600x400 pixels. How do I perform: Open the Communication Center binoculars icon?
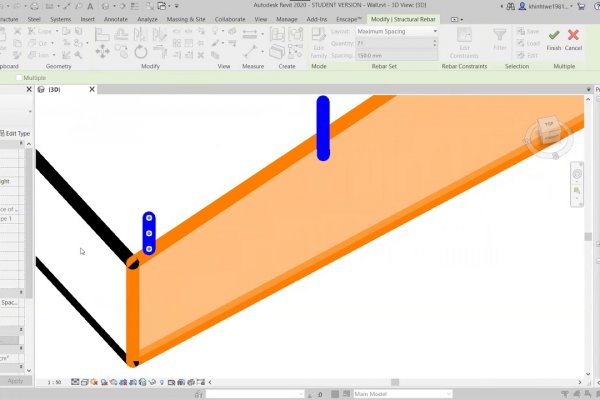point(510,6)
